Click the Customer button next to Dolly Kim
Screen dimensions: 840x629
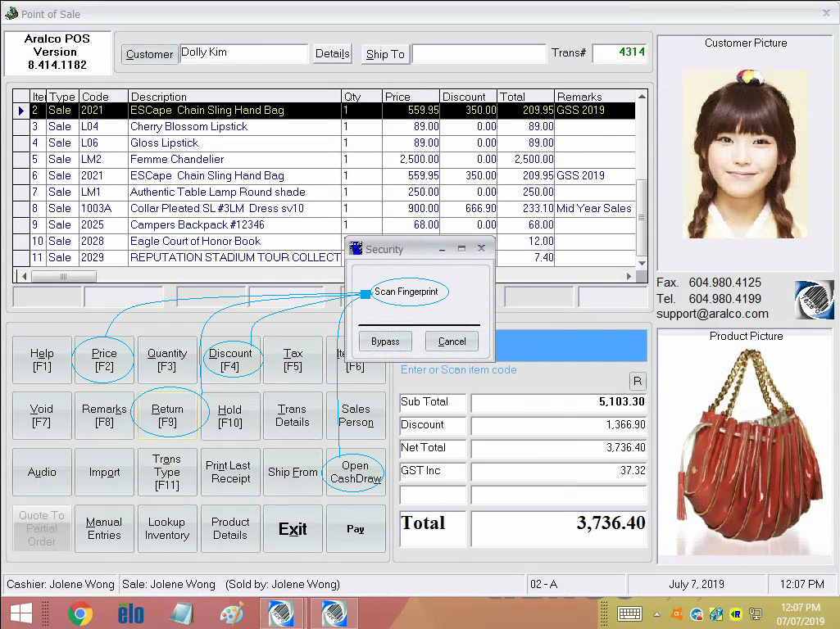(149, 54)
